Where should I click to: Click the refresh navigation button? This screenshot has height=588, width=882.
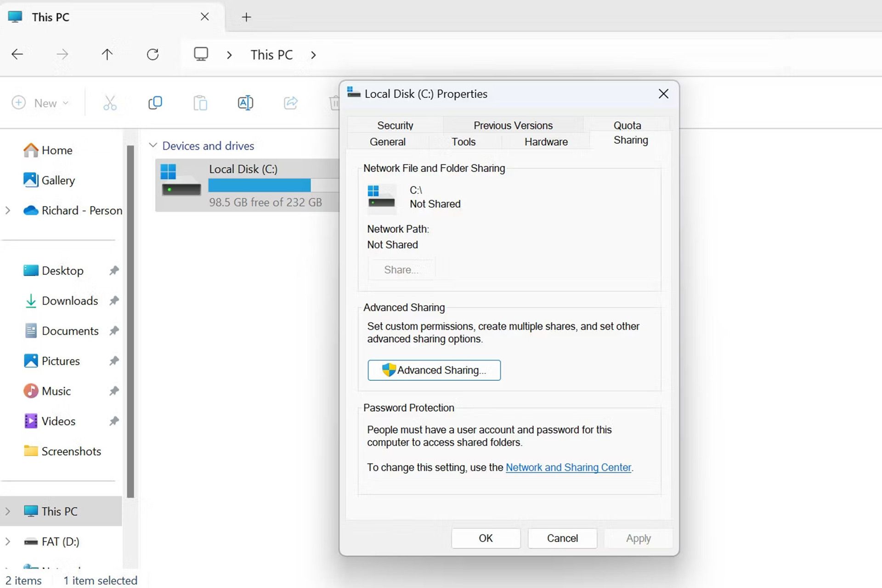[x=152, y=55]
